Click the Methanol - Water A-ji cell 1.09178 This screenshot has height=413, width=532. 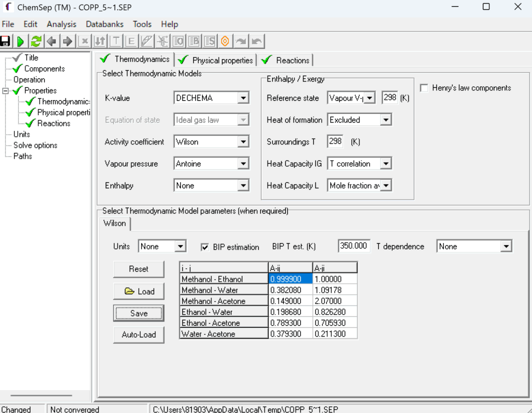point(335,290)
